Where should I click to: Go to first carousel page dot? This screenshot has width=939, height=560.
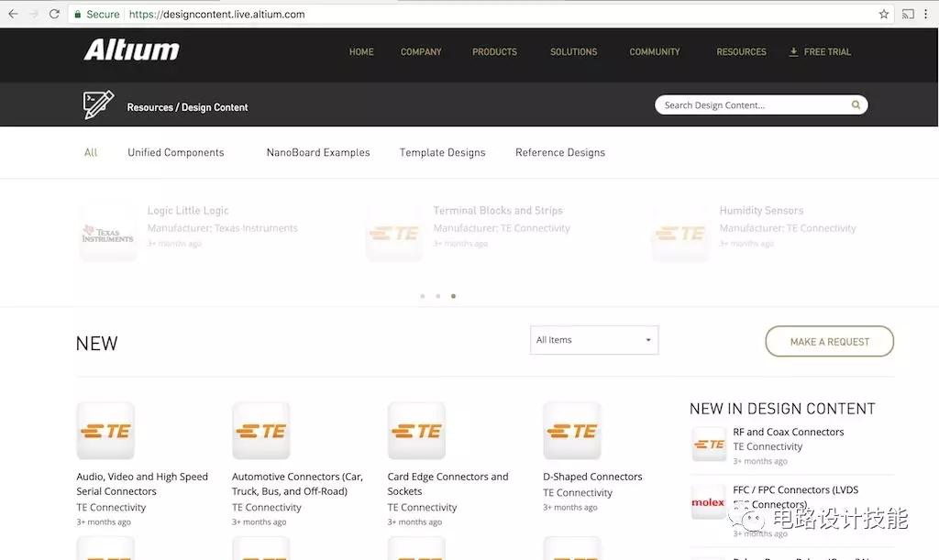pos(423,296)
